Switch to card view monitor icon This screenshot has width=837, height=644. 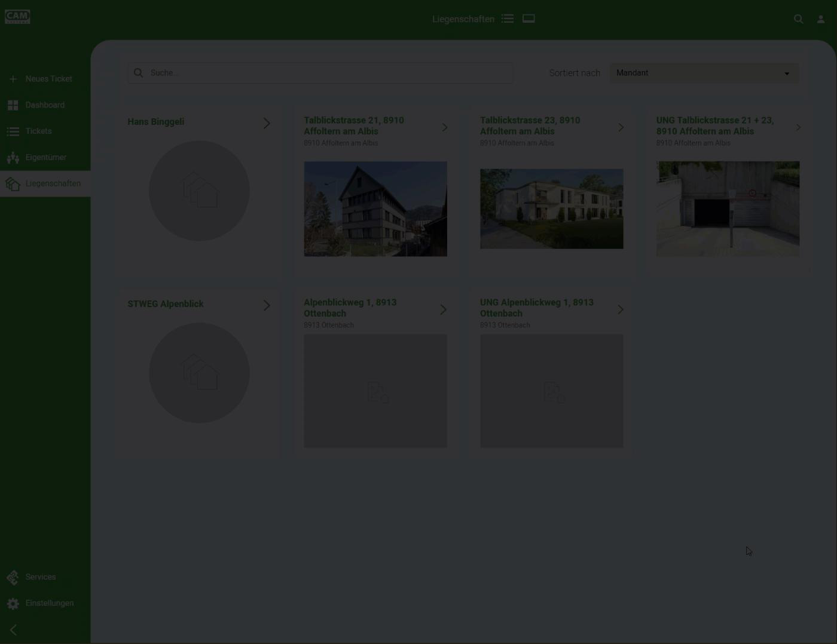[x=529, y=19]
